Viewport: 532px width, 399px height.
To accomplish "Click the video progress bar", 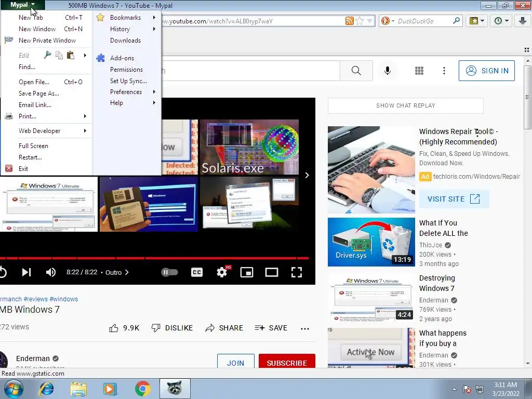I will click(x=154, y=258).
